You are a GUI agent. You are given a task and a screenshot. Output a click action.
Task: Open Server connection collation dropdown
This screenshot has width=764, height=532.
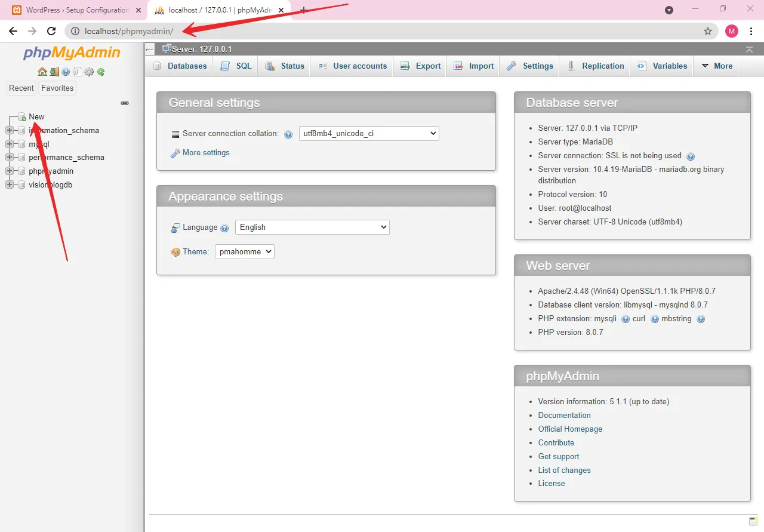pos(369,134)
